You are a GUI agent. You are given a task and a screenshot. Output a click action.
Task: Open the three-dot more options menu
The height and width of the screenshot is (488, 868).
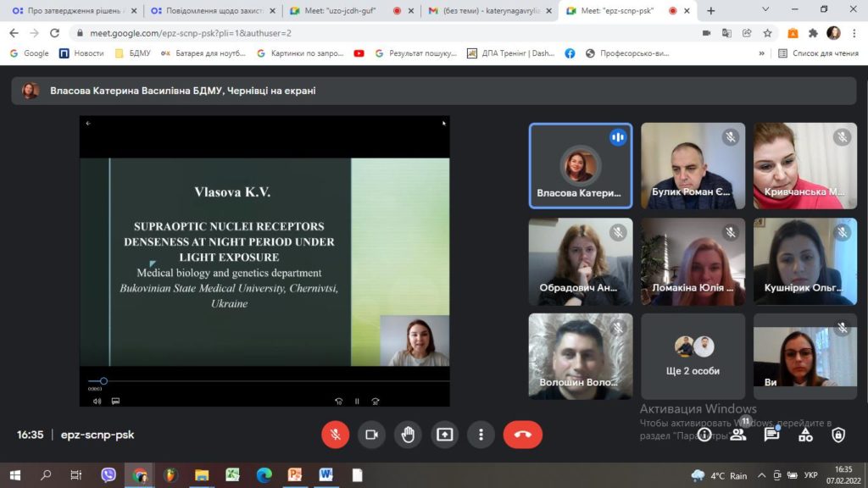coord(481,435)
